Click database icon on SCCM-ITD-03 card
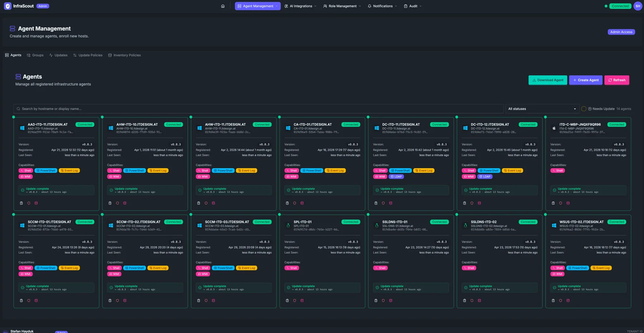The width and height of the screenshot is (644, 333). [x=214, y=300]
